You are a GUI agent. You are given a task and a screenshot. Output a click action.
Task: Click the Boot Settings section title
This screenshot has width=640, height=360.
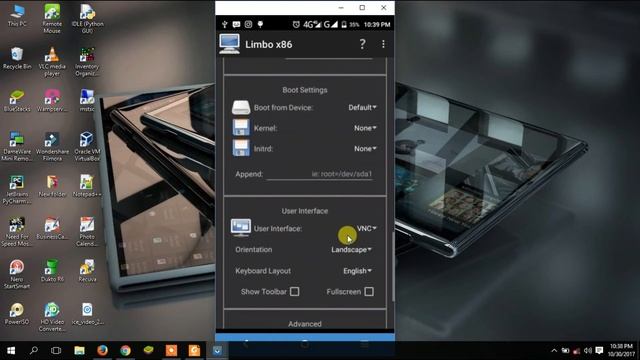point(305,90)
